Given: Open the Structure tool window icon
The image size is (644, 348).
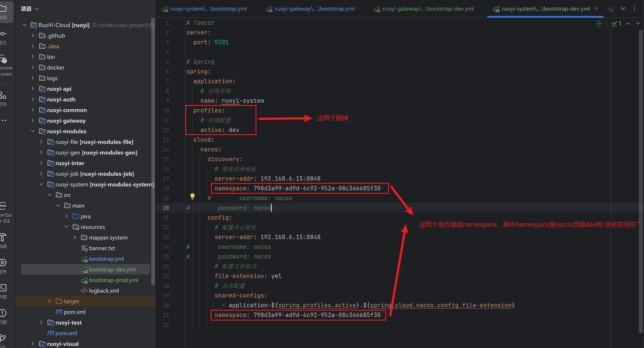Looking at the screenshot, I should click(3, 95).
